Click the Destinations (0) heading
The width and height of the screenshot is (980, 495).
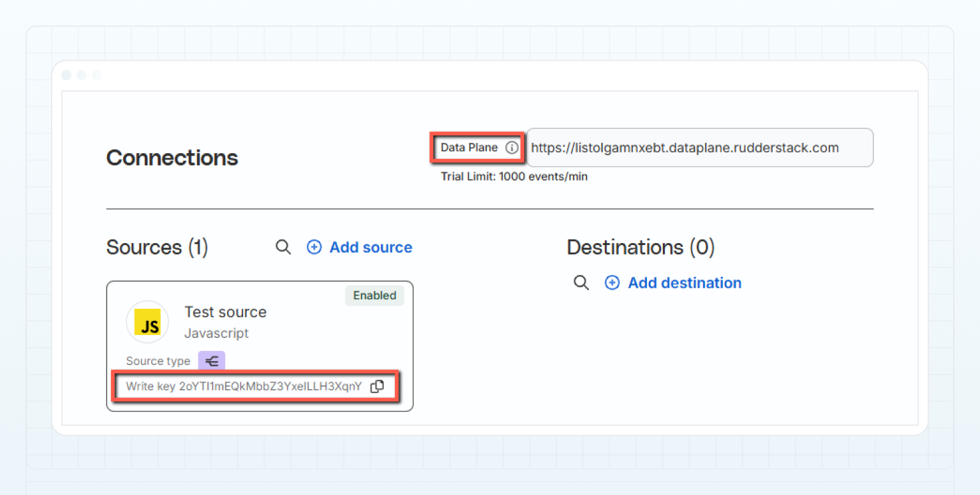tap(641, 247)
